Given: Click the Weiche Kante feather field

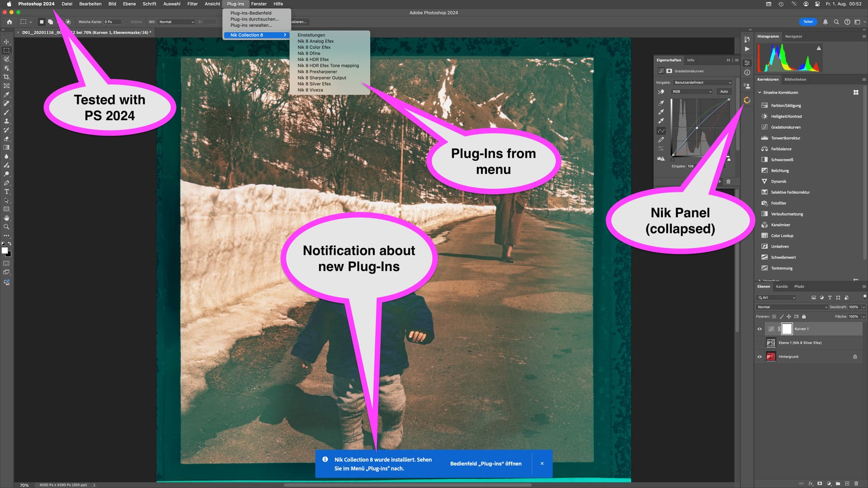Looking at the screenshot, I should [x=112, y=22].
